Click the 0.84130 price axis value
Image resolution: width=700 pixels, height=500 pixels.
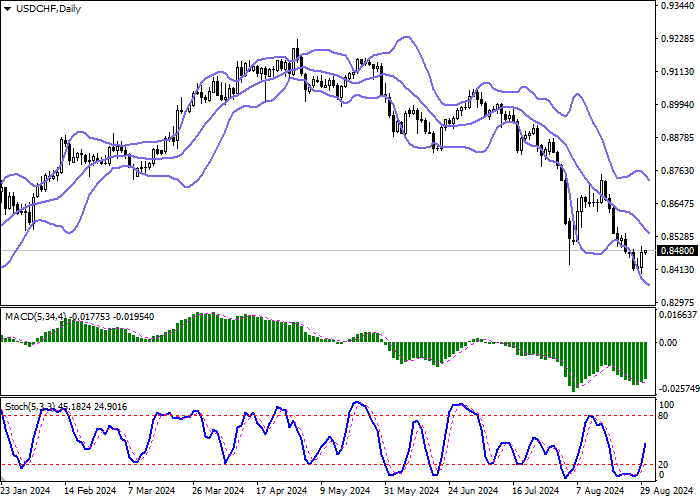(678, 269)
